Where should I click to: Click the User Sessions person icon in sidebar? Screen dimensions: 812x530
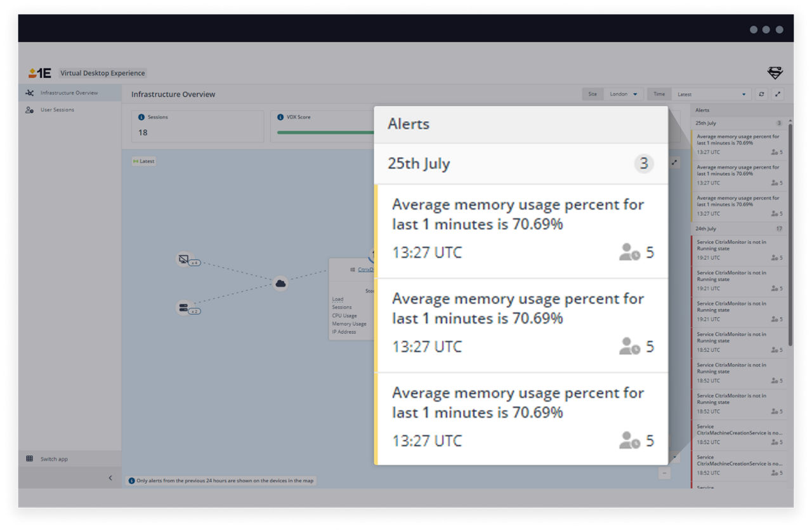pos(29,110)
